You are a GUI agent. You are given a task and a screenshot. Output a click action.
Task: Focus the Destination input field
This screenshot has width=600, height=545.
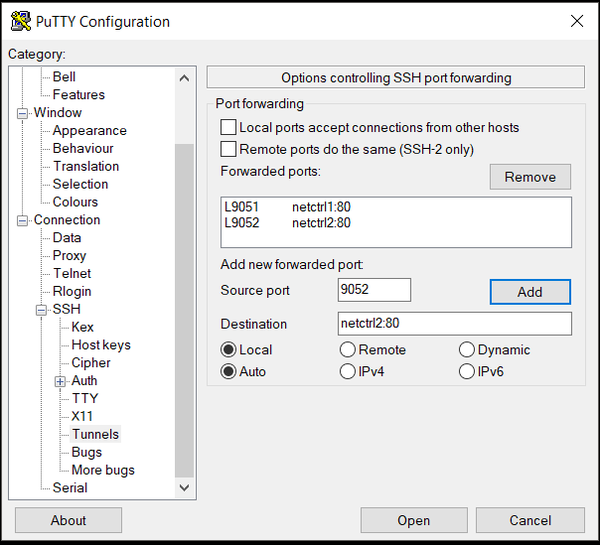pos(455,323)
